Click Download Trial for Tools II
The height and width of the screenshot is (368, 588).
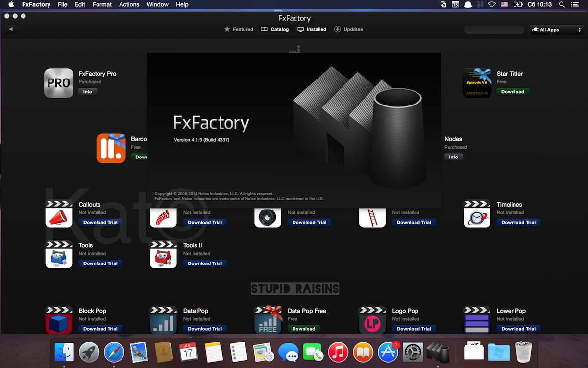[205, 263]
